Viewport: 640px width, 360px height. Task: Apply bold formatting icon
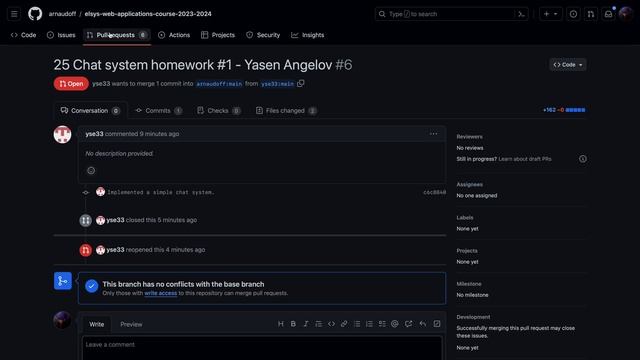293,324
